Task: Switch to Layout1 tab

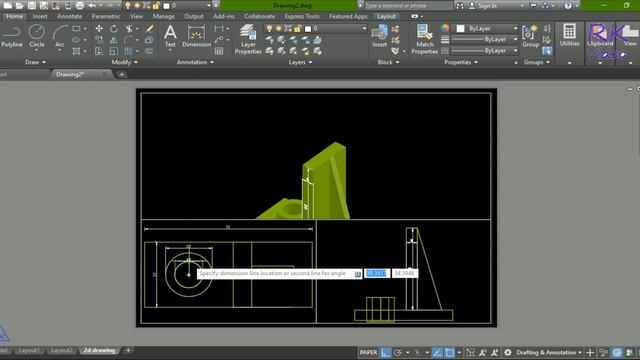Action: [29, 351]
